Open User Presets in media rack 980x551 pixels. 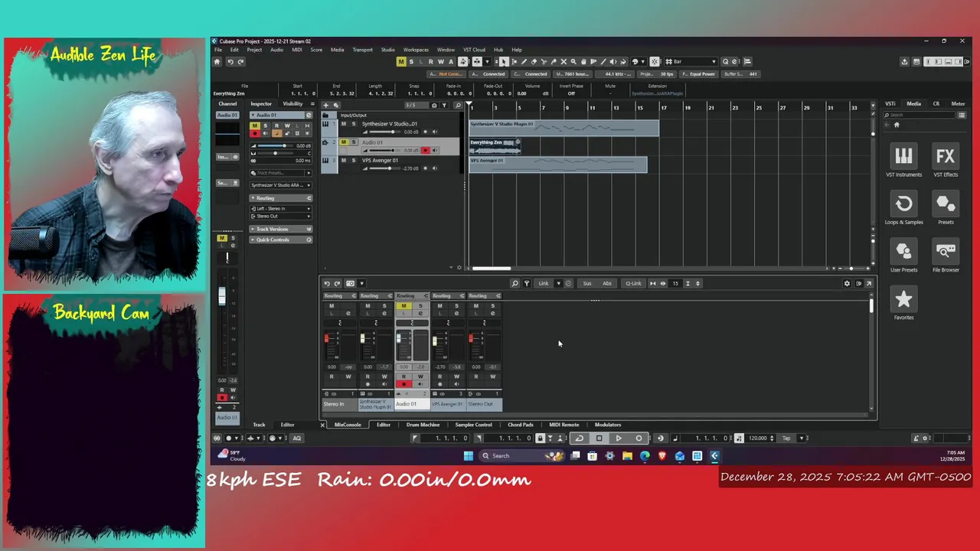[903, 256]
